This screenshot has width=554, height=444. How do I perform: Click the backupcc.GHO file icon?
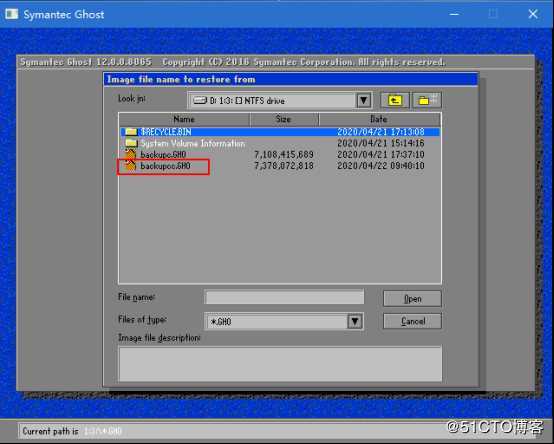pos(131,166)
